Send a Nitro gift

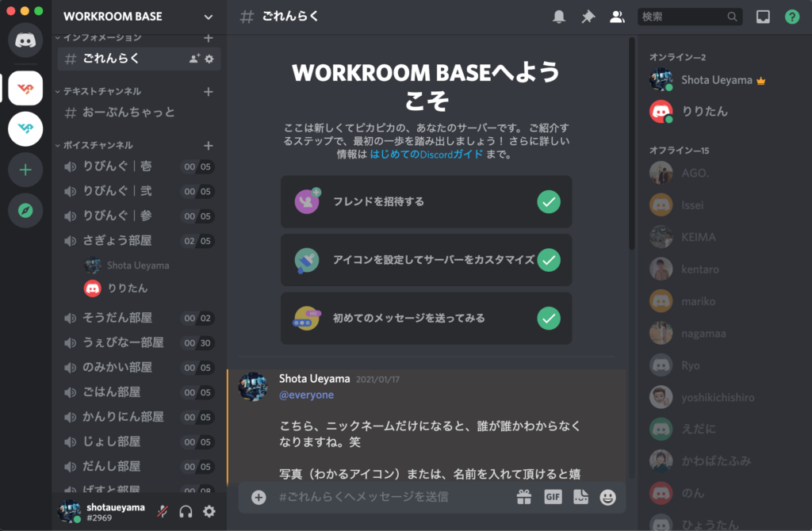pos(524,498)
